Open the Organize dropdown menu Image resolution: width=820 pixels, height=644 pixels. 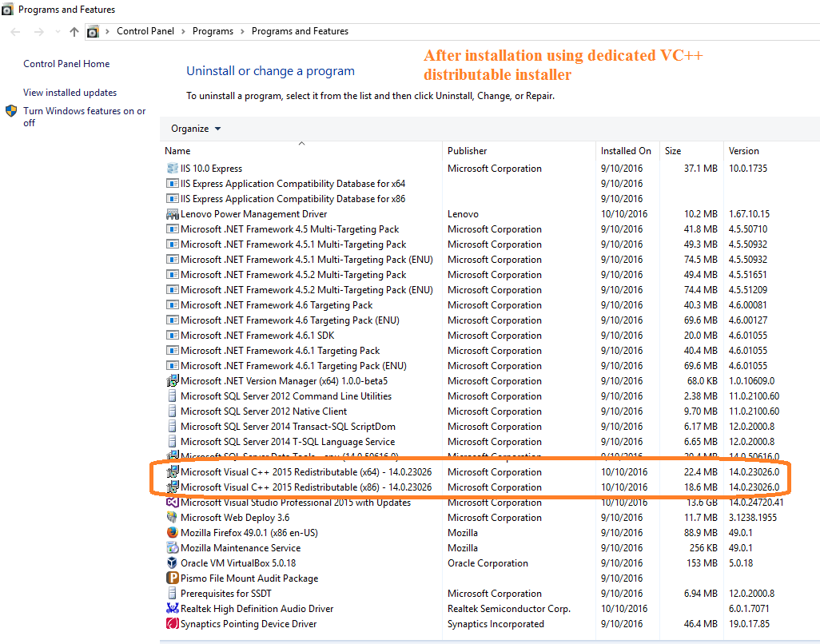coord(196,128)
